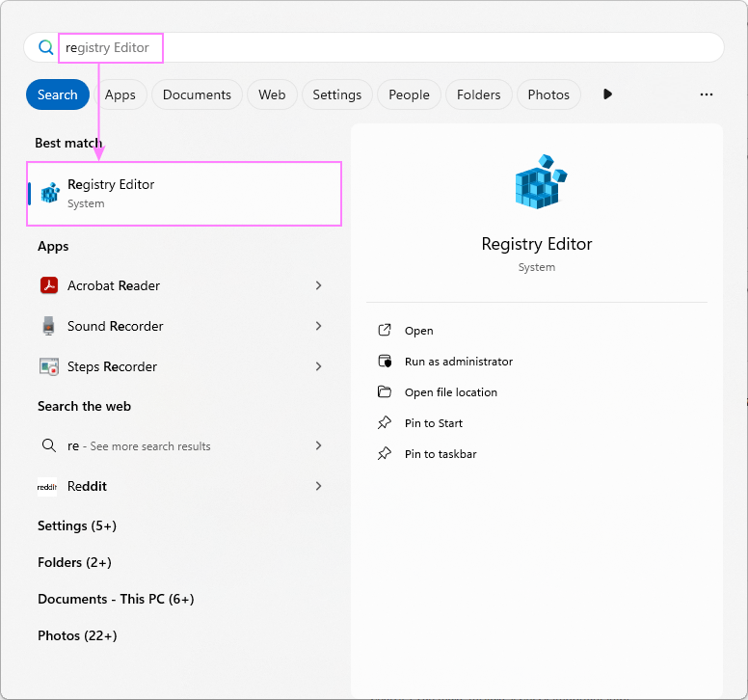Open Registry Editor best match result
This screenshot has height=700, width=748.
point(184,193)
